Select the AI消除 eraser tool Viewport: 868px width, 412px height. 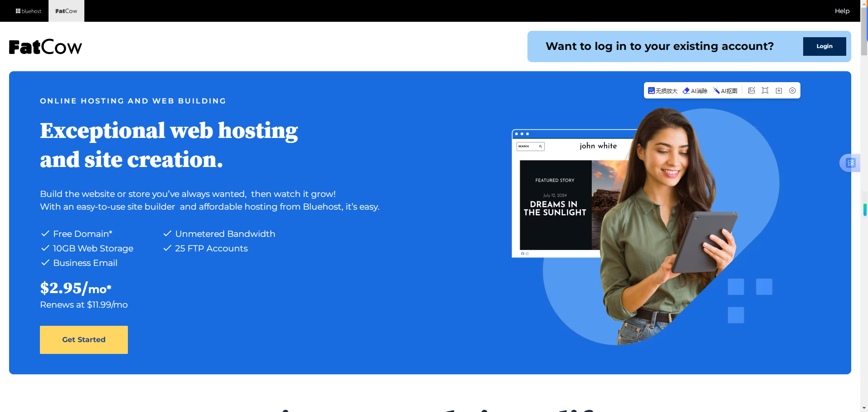(x=695, y=91)
